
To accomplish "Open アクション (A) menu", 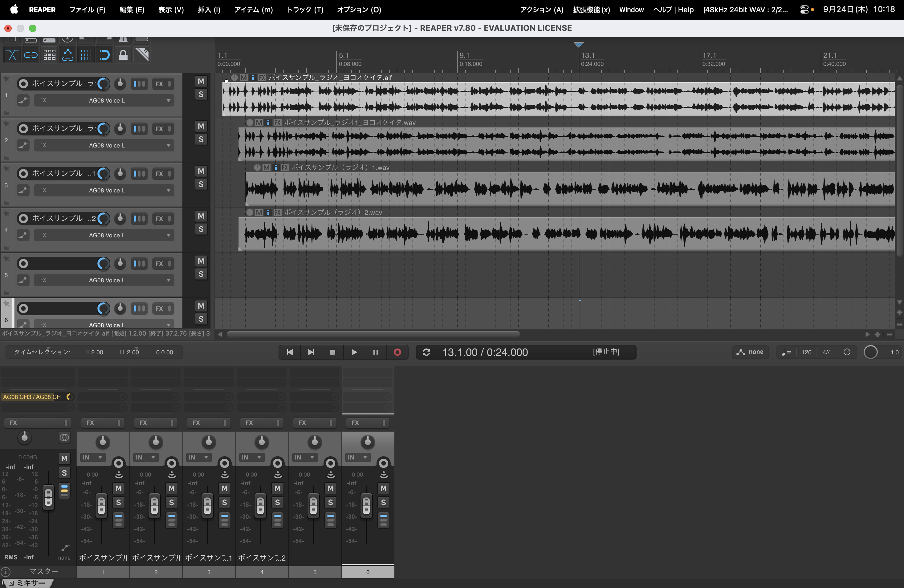I will (x=542, y=10).
